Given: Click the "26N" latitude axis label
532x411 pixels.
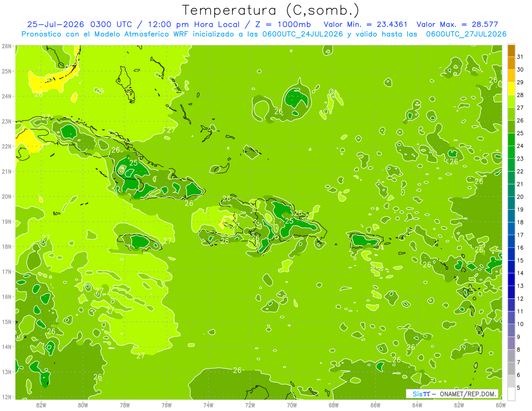Looking at the screenshot, I should tap(6, 46).
